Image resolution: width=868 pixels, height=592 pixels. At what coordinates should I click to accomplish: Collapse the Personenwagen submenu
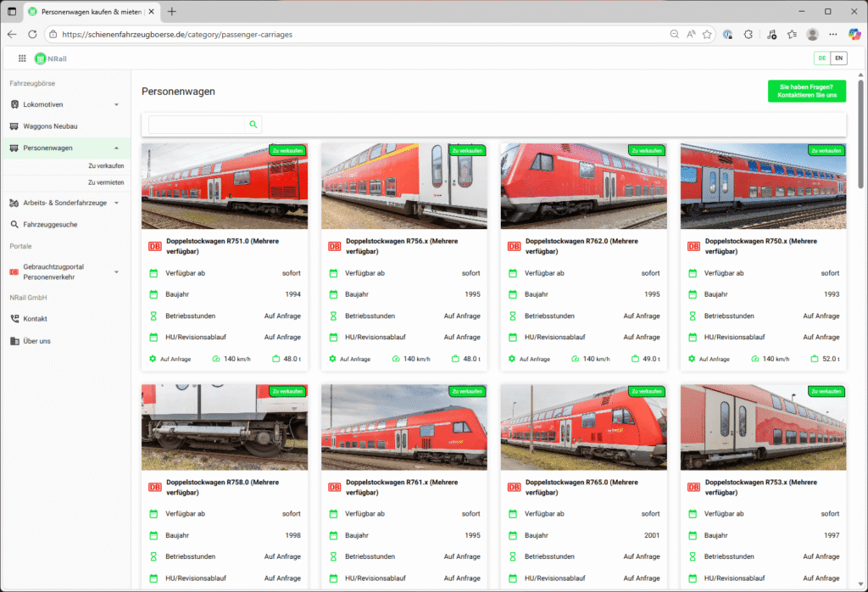(x=116, y=148)
